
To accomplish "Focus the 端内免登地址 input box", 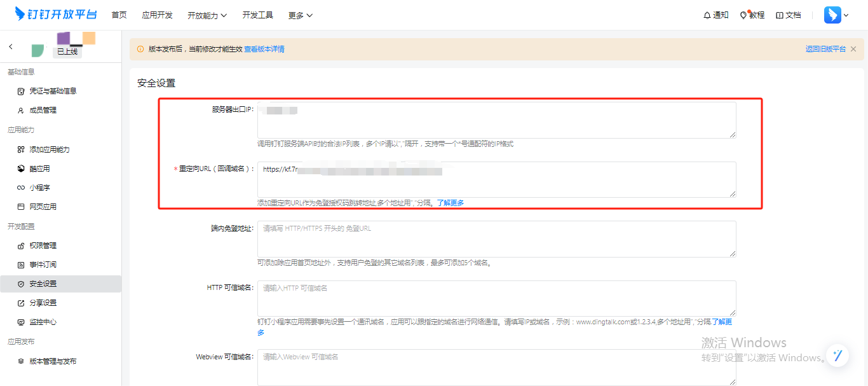I will (496, 238).
